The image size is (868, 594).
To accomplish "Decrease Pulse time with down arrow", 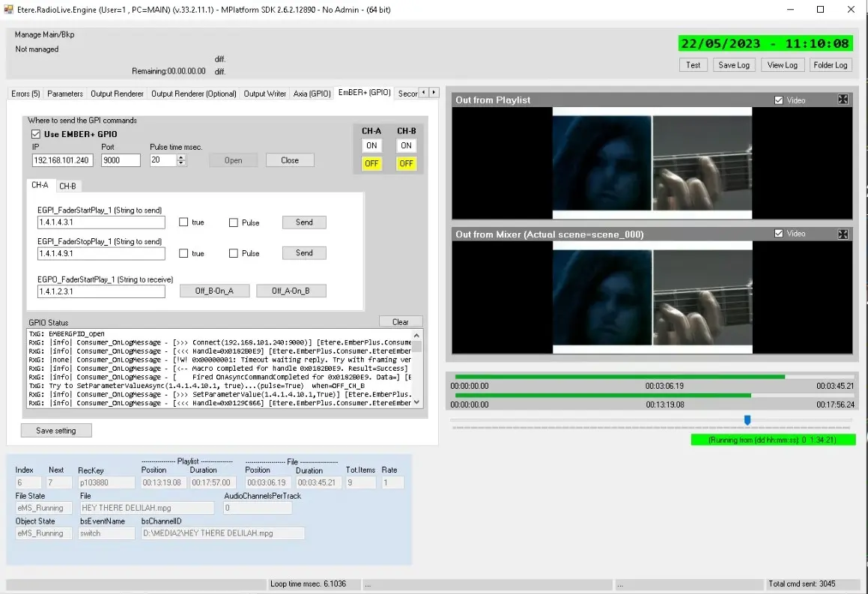I will click(x=180, y=163).
